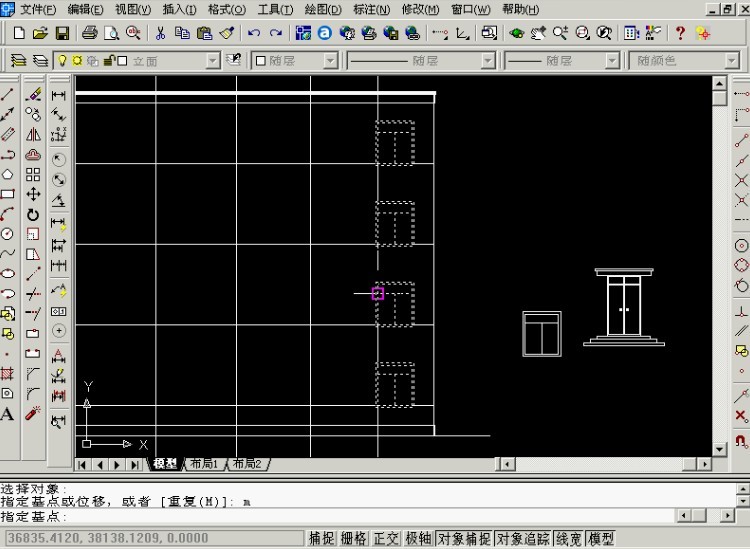The width and height of the screenshot is (750, 549).
Task: Click the Help question mark icon
Action: click(x=680, y=33)
